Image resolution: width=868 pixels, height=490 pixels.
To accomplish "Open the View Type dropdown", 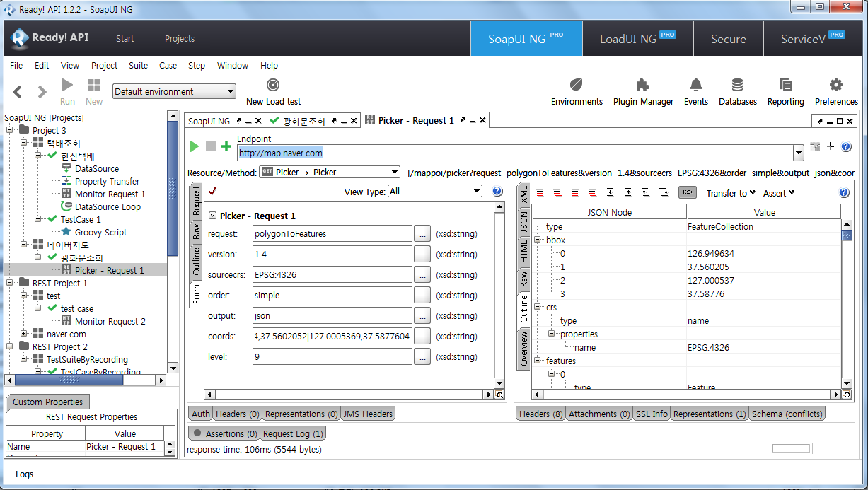I will [x=434, y=192].
